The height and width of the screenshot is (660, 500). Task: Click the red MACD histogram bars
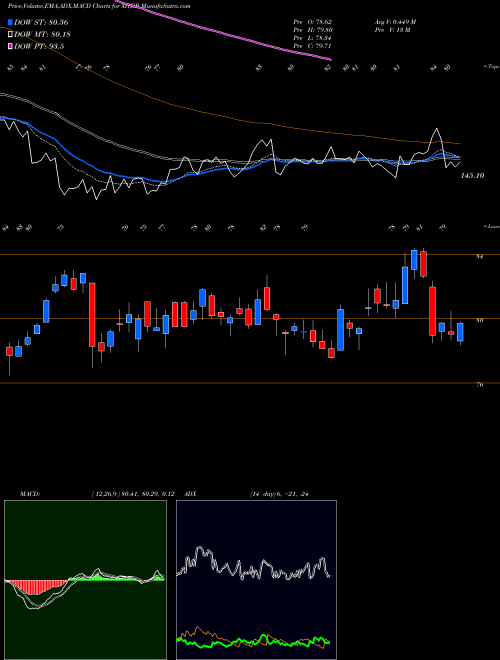point(38,587)
